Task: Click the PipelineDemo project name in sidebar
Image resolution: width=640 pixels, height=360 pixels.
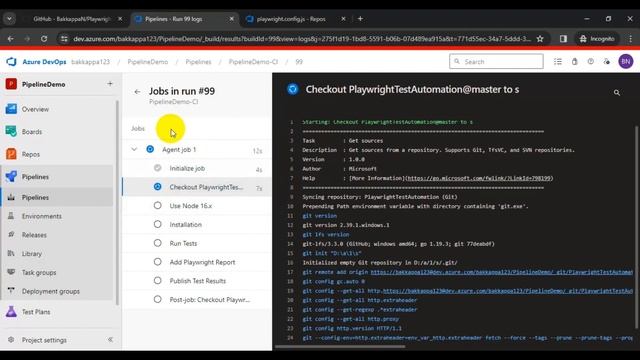Action: tap(44, 84)
